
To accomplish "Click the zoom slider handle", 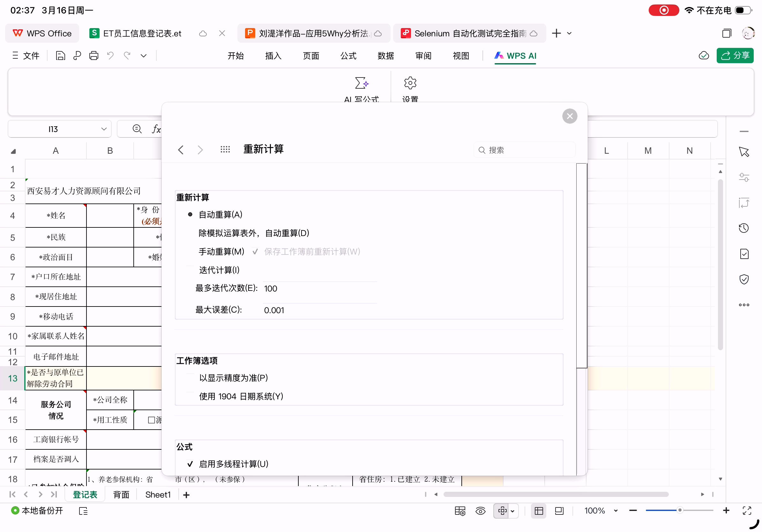I will [679, 510].
